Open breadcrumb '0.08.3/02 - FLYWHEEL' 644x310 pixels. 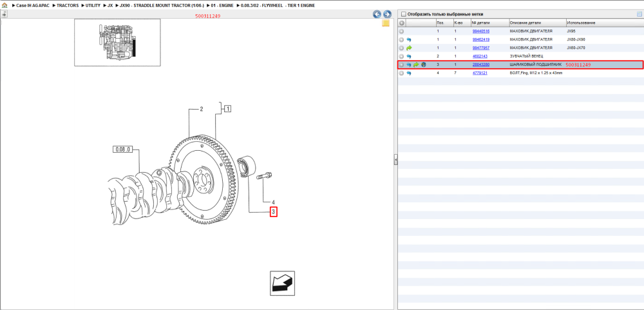[x=278, y=5]
